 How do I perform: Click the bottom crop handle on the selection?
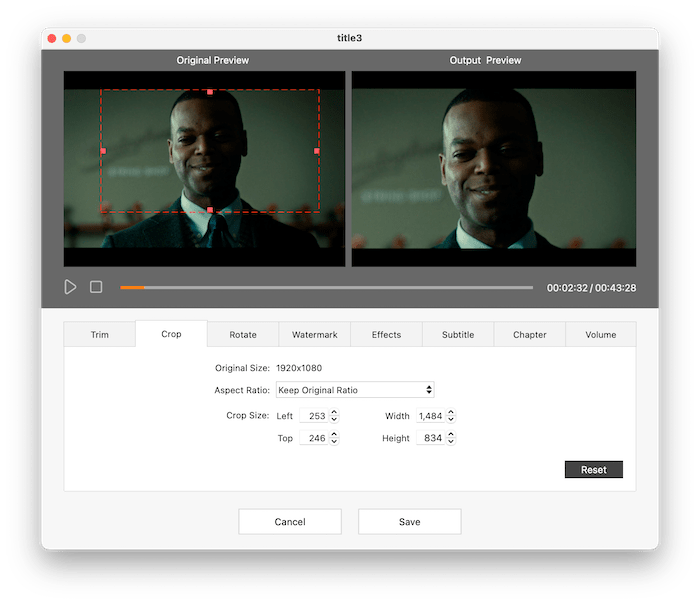tap(210, 210)
